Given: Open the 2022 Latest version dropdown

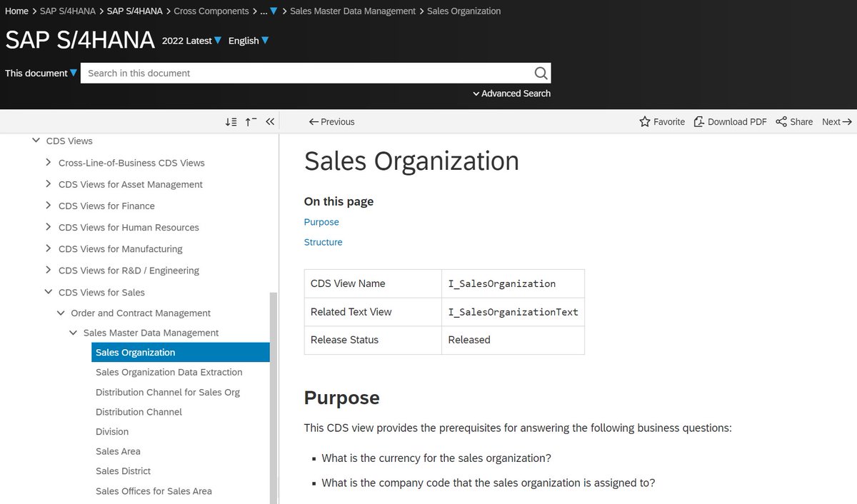Looking at the screenshot, I should 192,41.
